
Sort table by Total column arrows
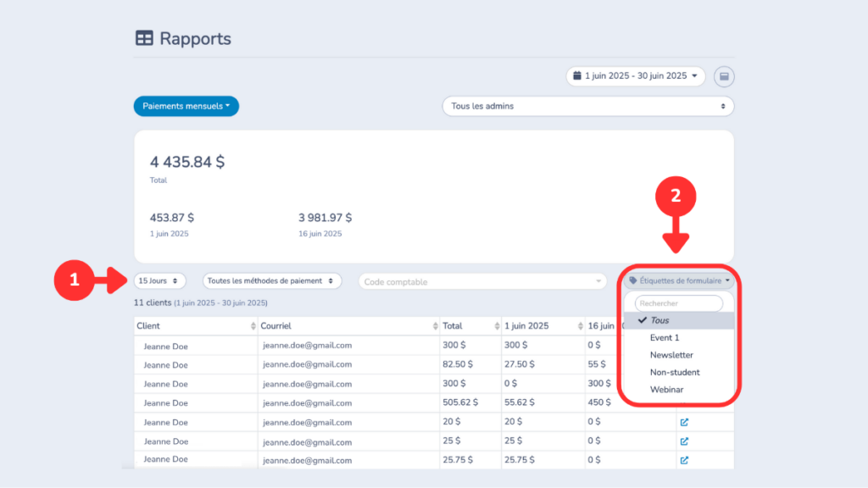493,326
